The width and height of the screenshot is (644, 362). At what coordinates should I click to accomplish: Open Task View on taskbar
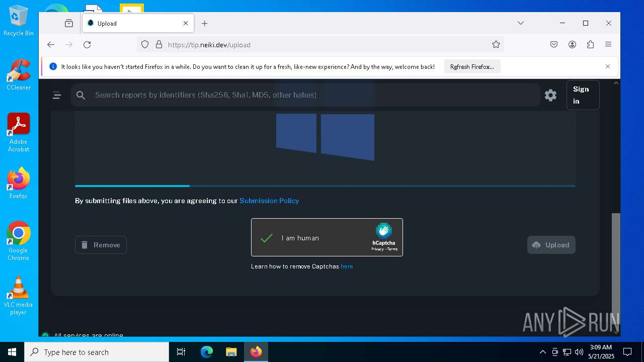(x=181, y=352)
